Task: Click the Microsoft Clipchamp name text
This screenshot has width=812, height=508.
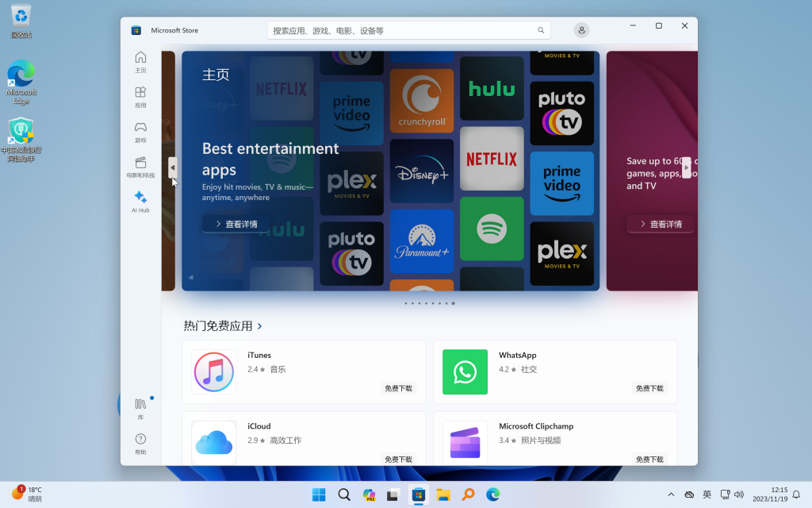Action: coord(536,426)
